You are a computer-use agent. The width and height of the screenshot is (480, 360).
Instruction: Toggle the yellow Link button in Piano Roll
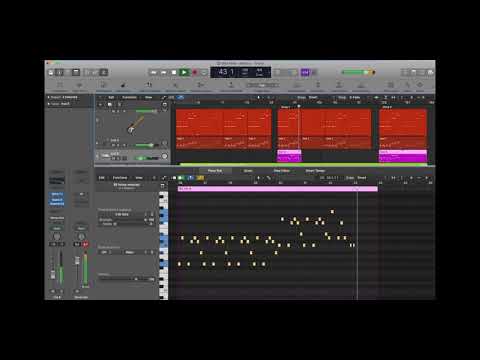click(200, 178)
